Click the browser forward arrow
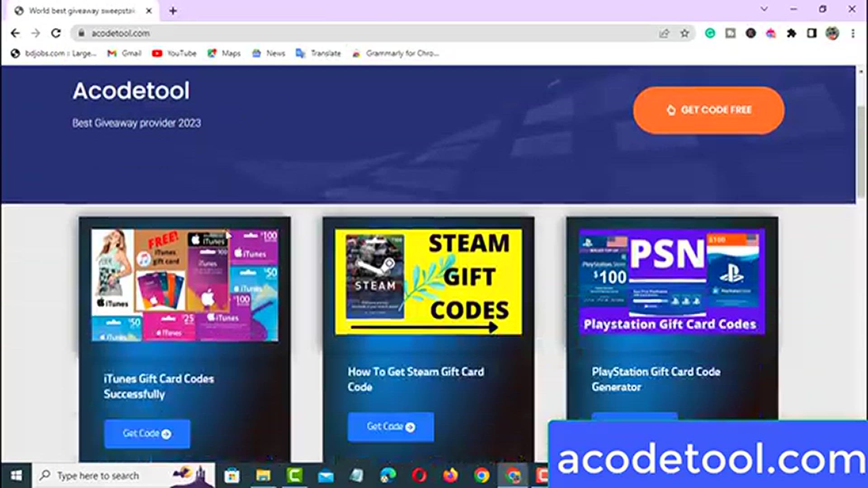 36,33
